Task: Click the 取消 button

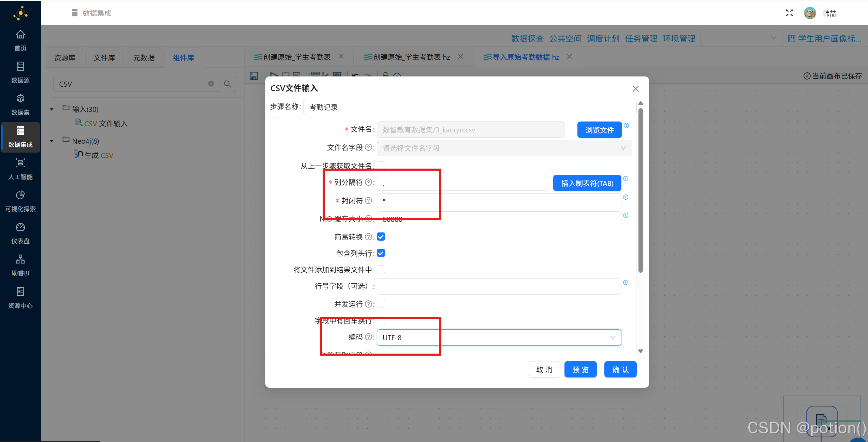Action: point(544,370)
